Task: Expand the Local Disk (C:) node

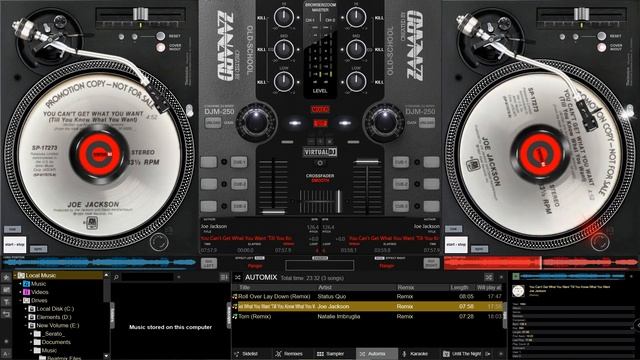Action: coord(26,309)
